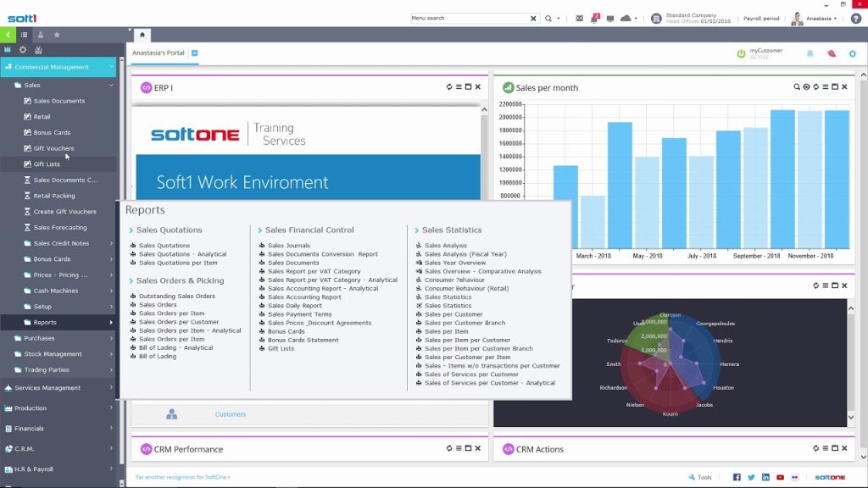Open the Tools button in the footer
The image size is (868, 488).
[700, 477]
